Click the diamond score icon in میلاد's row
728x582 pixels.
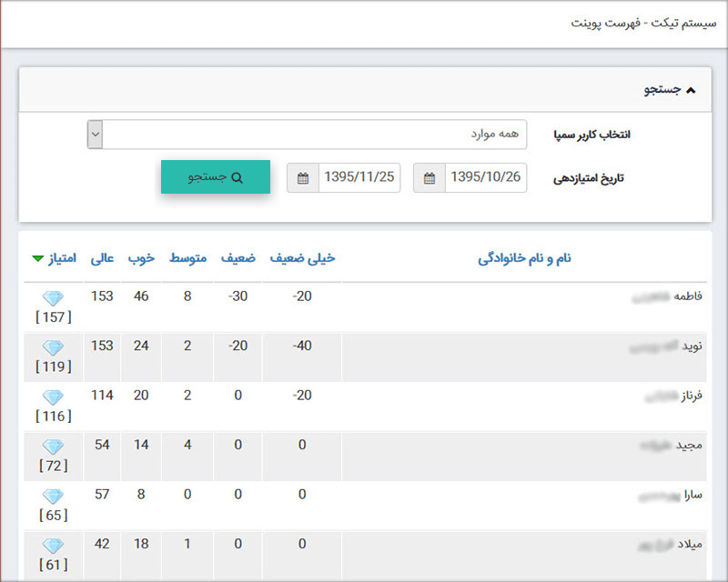[54, 544]
